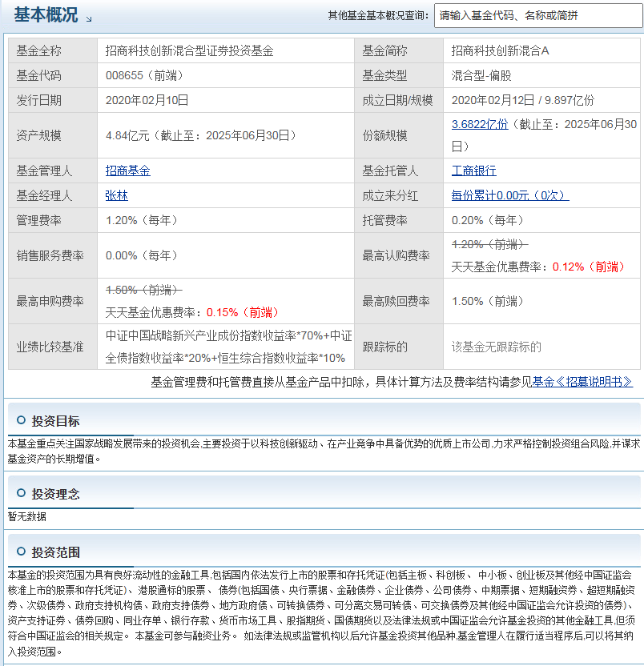Screen dimensions: 644x666
Task: Click discounted rate 0.15%（前端） in red
Action: [x=244, y=313]
